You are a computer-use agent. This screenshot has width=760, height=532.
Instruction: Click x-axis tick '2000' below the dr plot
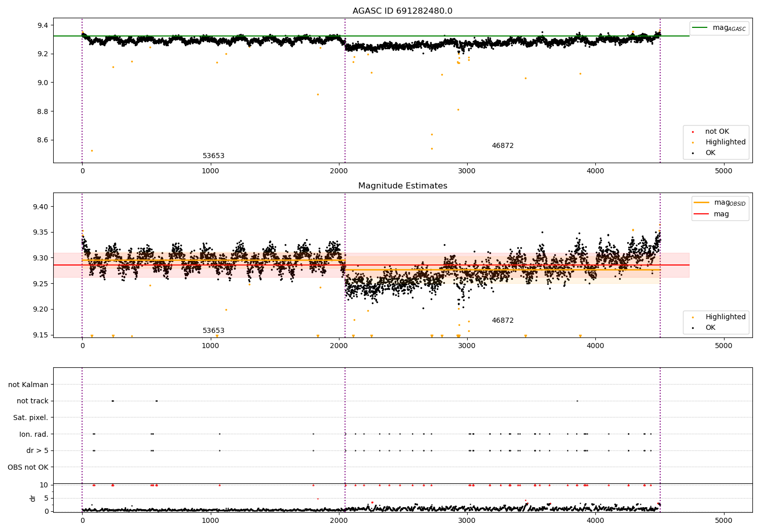pyautogui.click(x=338, y=521)
